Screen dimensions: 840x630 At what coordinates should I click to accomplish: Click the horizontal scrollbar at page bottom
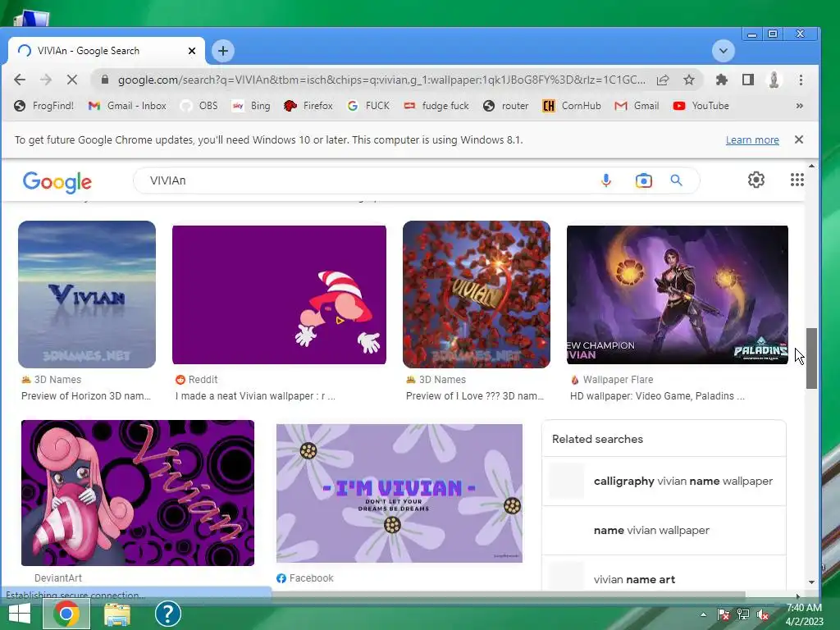click(509, 596)
